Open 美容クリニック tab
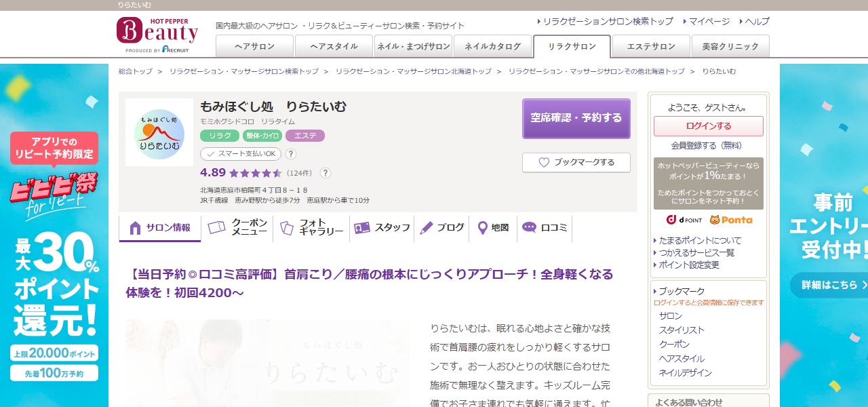 tap(730, 46)
